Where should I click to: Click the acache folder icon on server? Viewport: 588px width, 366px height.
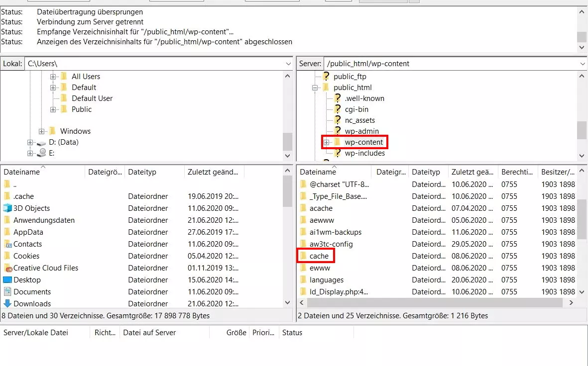tap(303, 208)
